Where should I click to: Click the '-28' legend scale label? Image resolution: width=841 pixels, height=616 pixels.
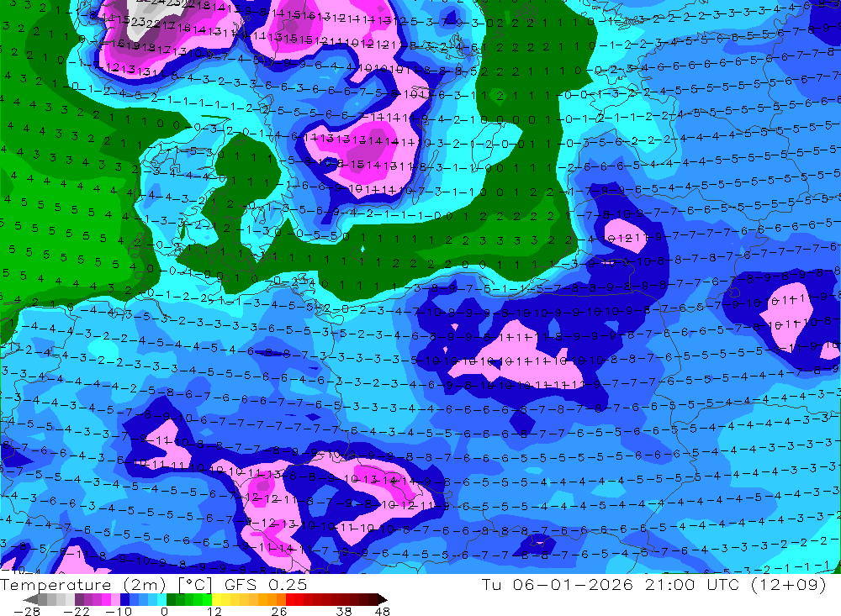(27, 611)
